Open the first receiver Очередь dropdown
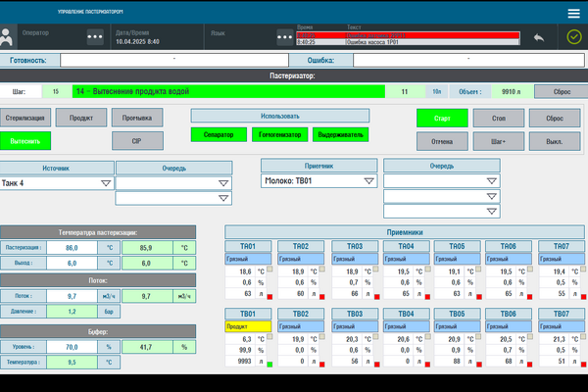This screenshot has height=392, width=588. click(x=442, y=180)
